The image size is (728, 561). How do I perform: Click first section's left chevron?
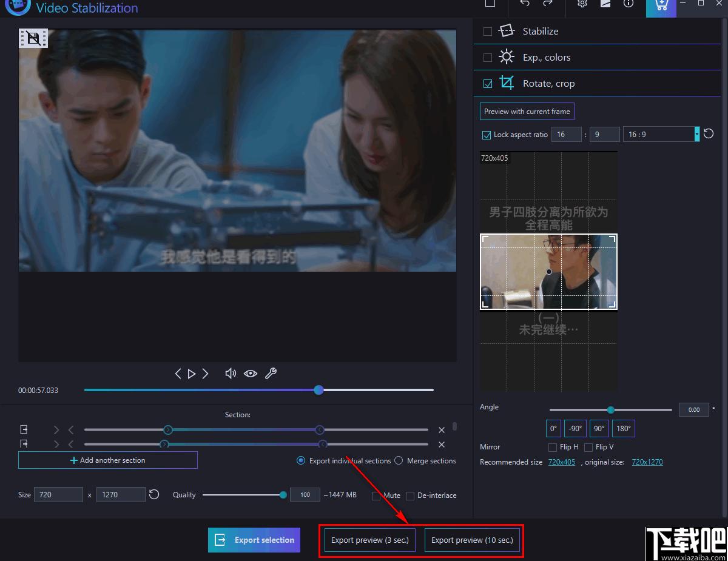(x=71, y=430)
